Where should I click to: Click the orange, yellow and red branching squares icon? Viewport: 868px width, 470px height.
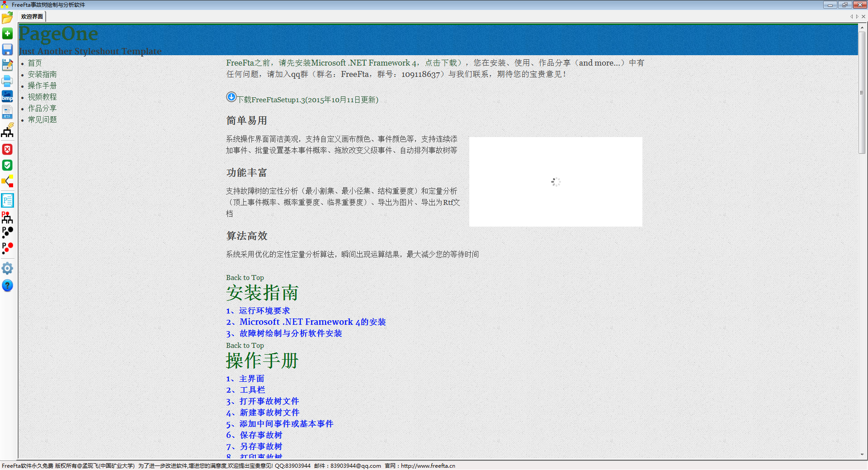pyautogui.click(x=7, y=181)
